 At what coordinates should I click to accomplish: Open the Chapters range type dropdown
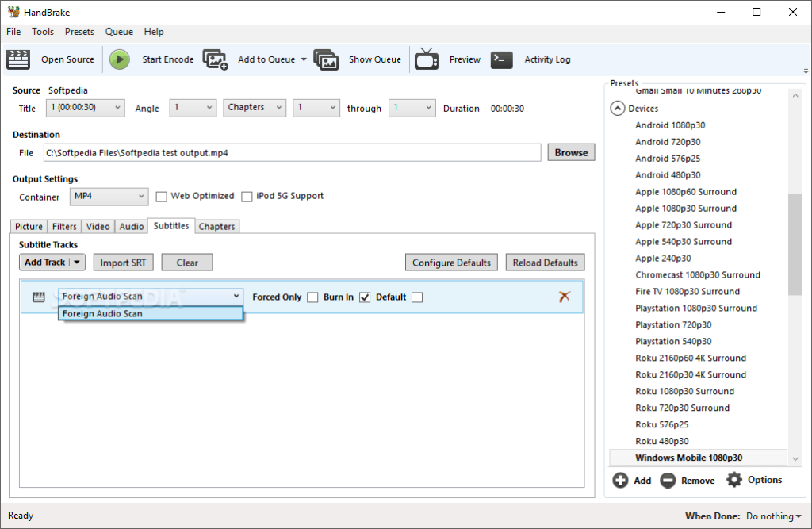[x=255, y=108]
